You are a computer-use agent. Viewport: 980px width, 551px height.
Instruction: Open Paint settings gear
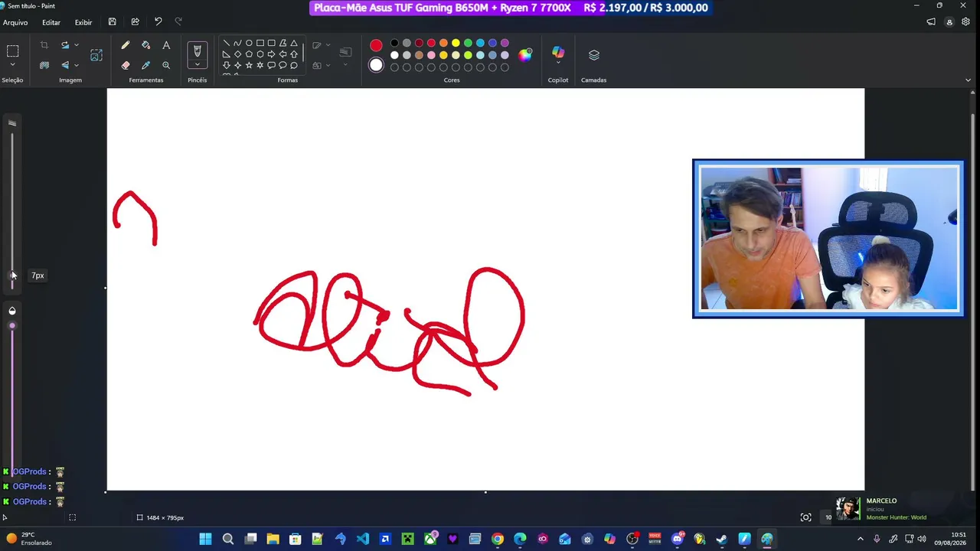966,22
